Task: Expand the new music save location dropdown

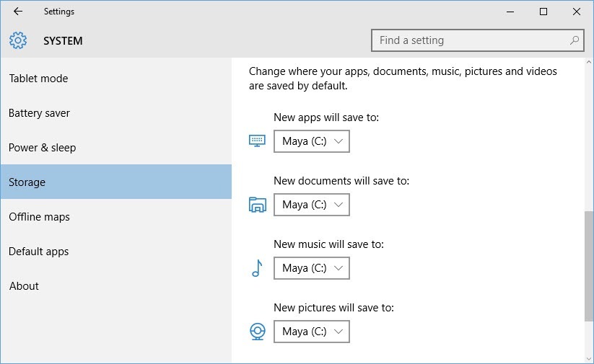Action: click(x=312, y=268)
